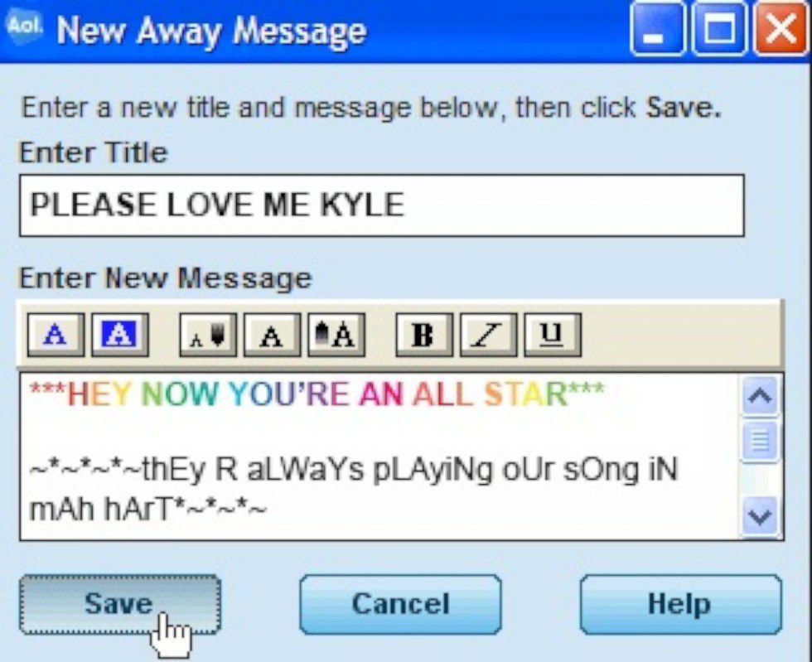This screenshot has height=662, width=812.
Task: Cancel the away message dialog
Action: [400, 605]
